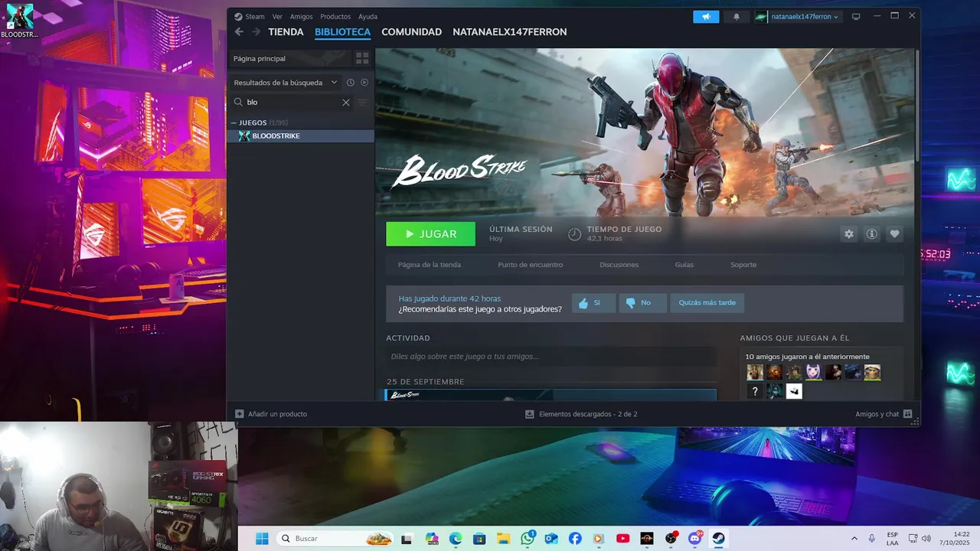
Task: Switch to Big Picture mode via monitor icon
Action: [x=856, y=16]
